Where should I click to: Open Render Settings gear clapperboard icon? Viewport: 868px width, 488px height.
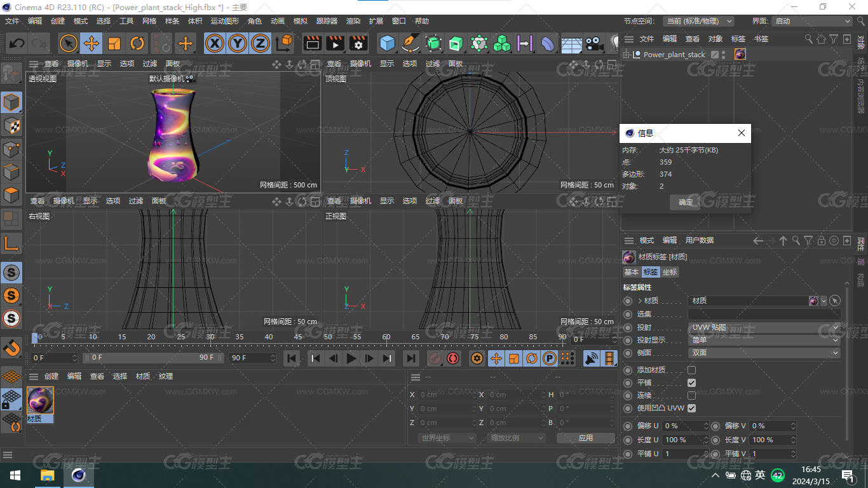coord(358,43)
